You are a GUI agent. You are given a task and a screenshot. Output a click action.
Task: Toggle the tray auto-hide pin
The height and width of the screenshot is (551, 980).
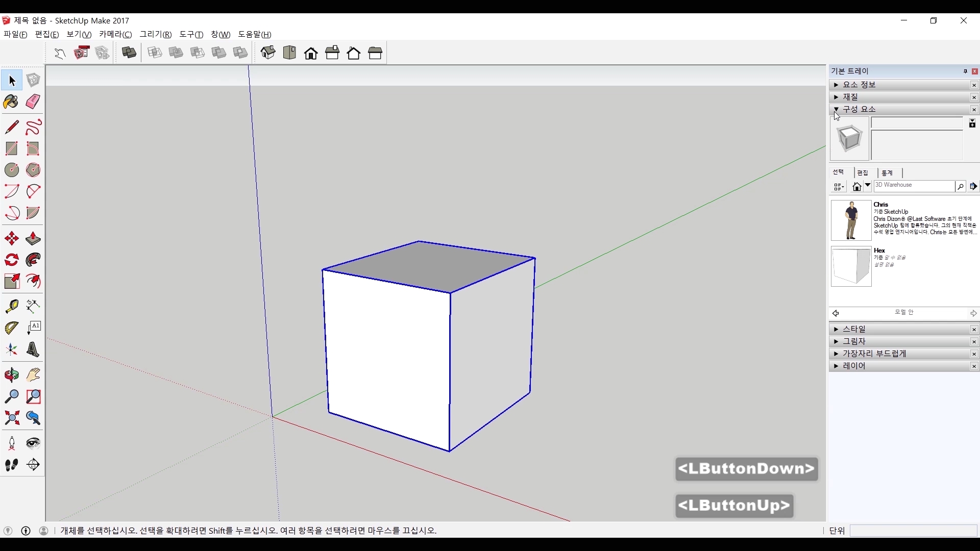point(965,71)
